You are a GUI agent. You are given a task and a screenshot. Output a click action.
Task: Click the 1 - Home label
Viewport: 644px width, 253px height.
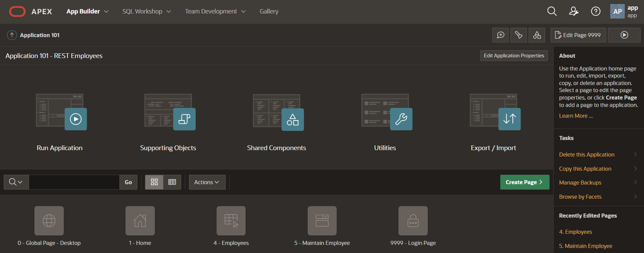tap(140, 243)
